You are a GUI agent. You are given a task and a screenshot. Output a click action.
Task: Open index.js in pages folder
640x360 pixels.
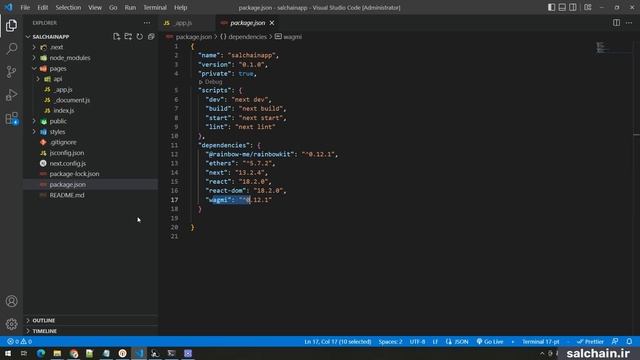(x=64, y=111)
